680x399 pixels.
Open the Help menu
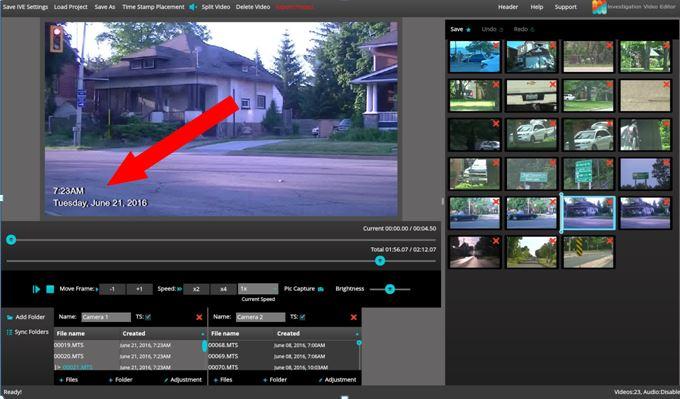point(536,7)
